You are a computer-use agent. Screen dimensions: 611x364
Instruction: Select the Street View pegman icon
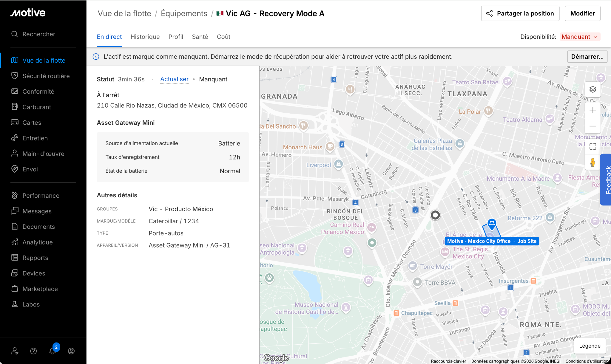click(x=593, y=162)
